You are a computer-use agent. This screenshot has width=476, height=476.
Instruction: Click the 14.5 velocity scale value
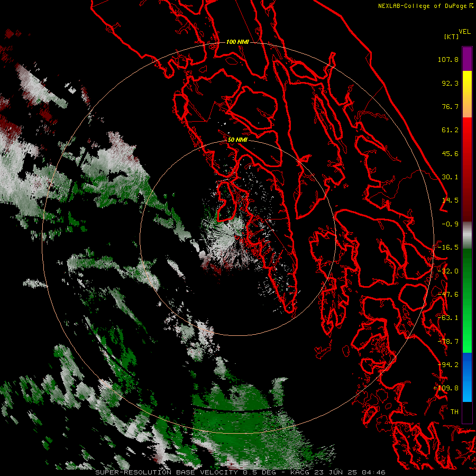[x=450, y=200]
